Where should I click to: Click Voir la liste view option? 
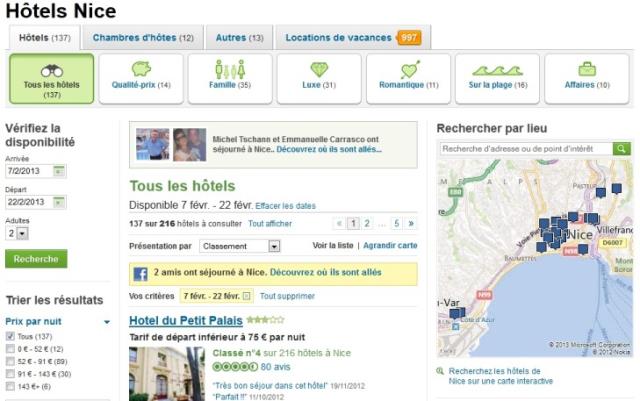tap(333, 245)
